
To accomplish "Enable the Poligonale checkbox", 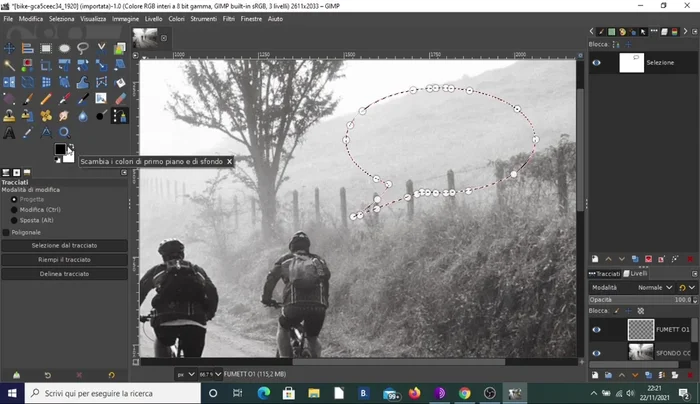I will 7,232.
